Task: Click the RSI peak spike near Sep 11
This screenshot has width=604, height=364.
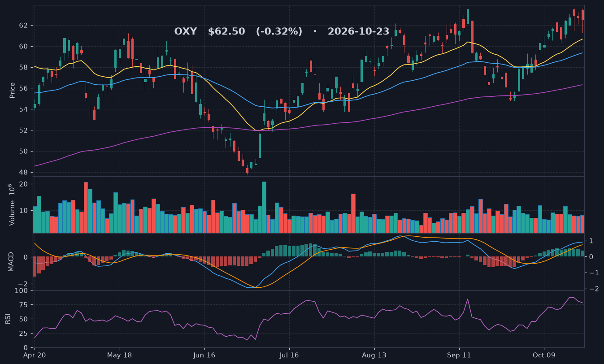Action: 467,299
